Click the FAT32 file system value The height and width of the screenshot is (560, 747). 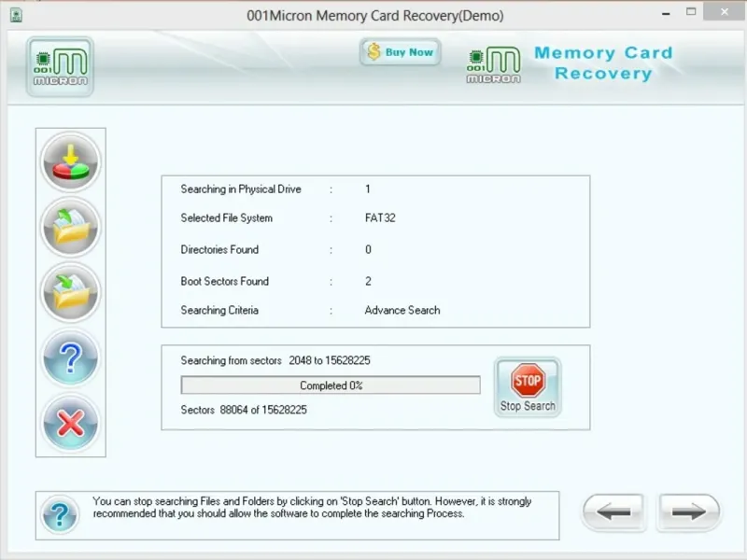pos(380,218)
